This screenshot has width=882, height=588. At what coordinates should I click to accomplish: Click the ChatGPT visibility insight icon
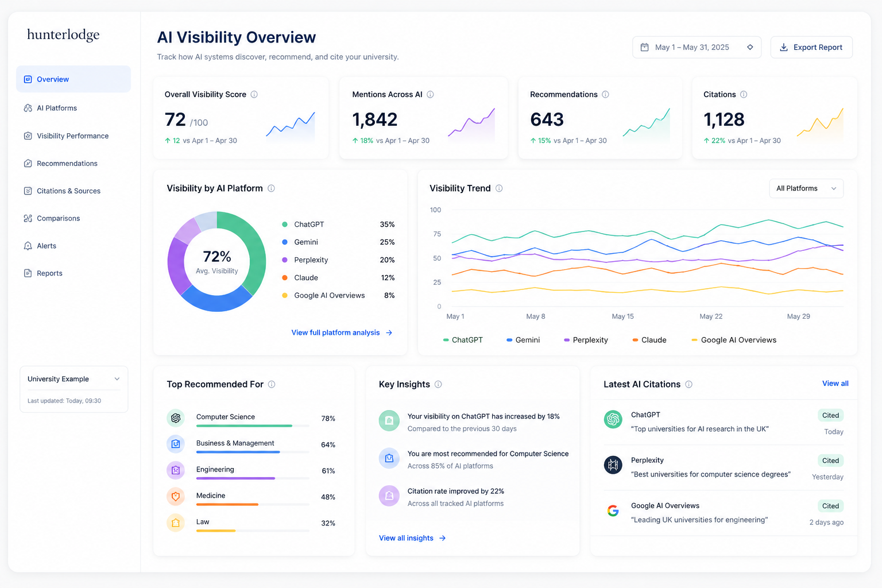coord(389,421)
